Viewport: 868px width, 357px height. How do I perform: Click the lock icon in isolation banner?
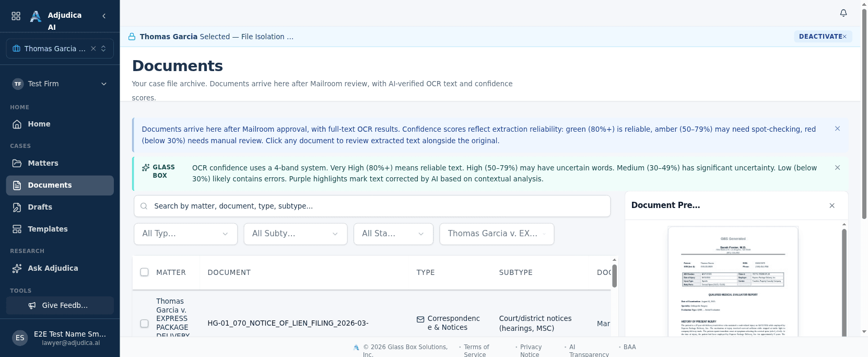(132, 37)
